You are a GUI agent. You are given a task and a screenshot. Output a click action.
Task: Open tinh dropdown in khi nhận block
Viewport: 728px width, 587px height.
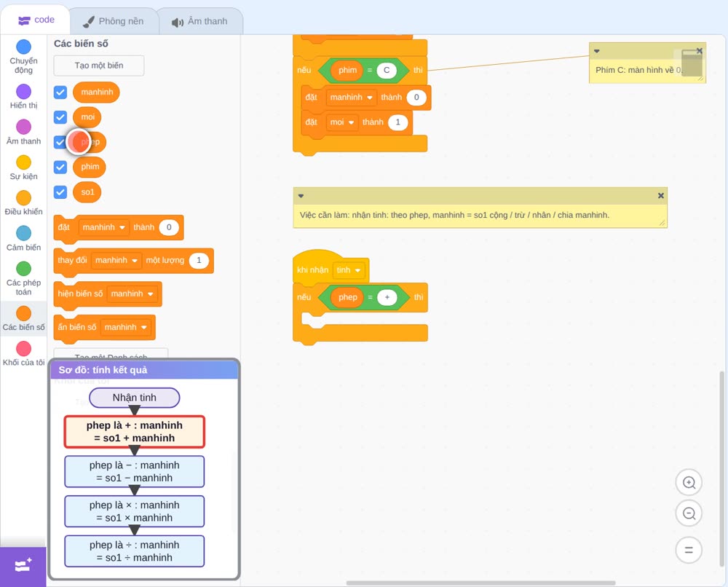coord(349,270)
